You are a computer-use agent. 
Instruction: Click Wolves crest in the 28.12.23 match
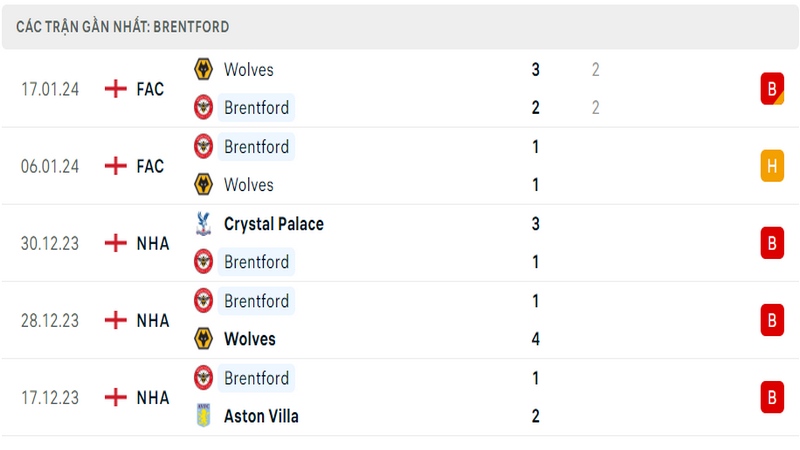point(204,338)
